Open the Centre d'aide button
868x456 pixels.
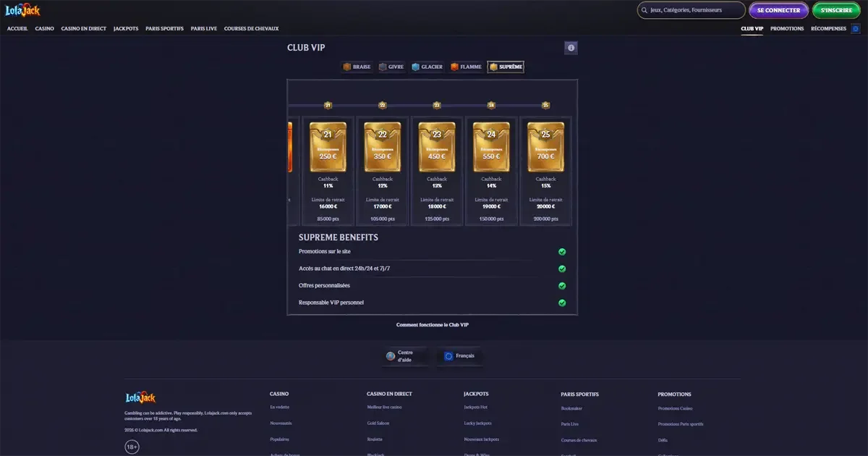pyautogui.click(x=406, y=356)
